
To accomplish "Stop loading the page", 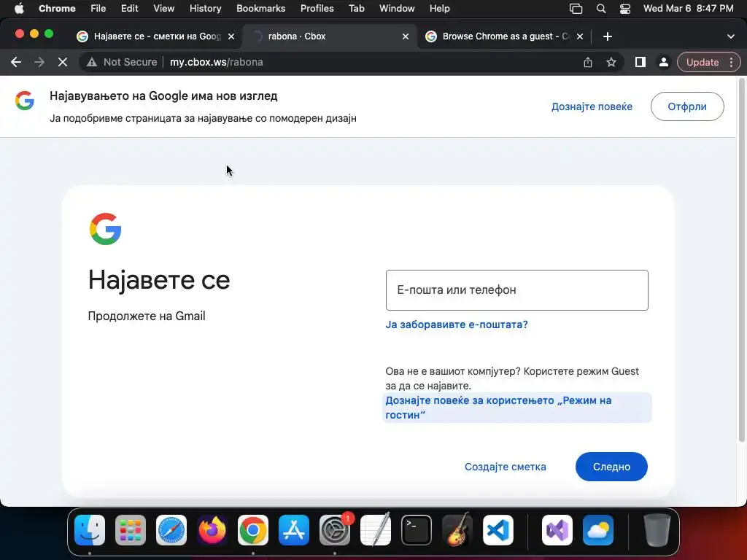I will click(63, 62).
